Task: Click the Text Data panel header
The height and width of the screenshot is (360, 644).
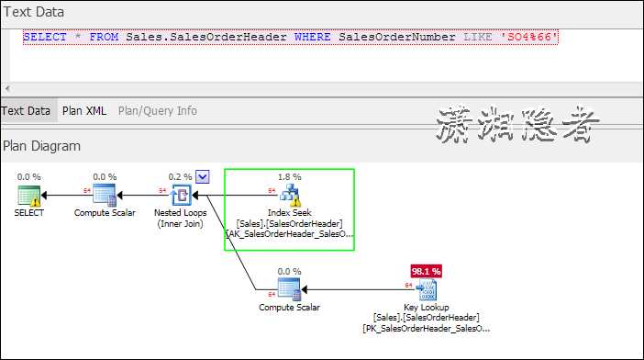Action: click(x=34, y=12)
